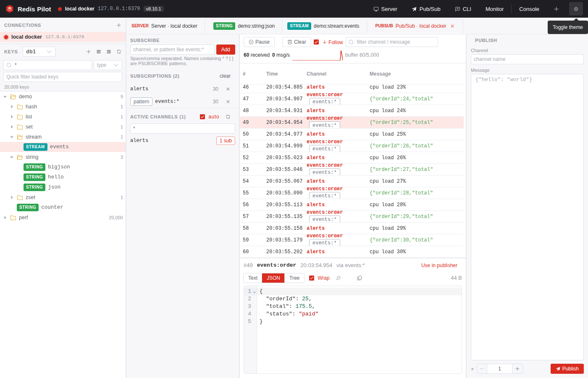Screen dimensions: 588x378
Task: Remove the events:* pattern subscription
Action: pyautogui.click(x=228, y=102)
